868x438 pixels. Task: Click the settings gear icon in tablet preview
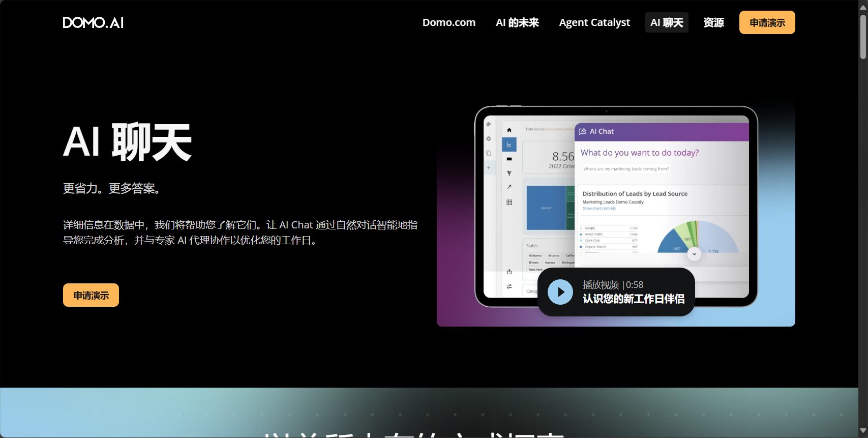(x=489, y=138)
